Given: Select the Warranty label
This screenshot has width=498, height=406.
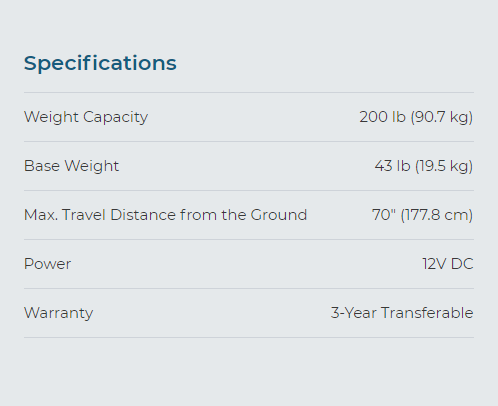Looking at the screenshot, I should 58,313.
